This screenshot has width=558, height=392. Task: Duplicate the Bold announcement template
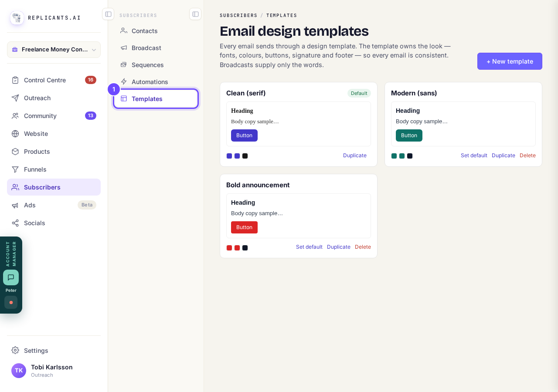click(x=339, y=247)
